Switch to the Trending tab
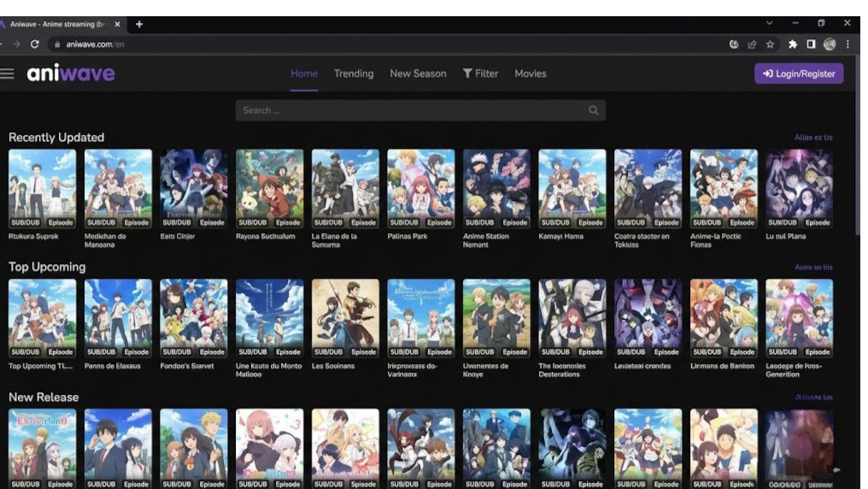868x489 pixels. pos(354,74)
